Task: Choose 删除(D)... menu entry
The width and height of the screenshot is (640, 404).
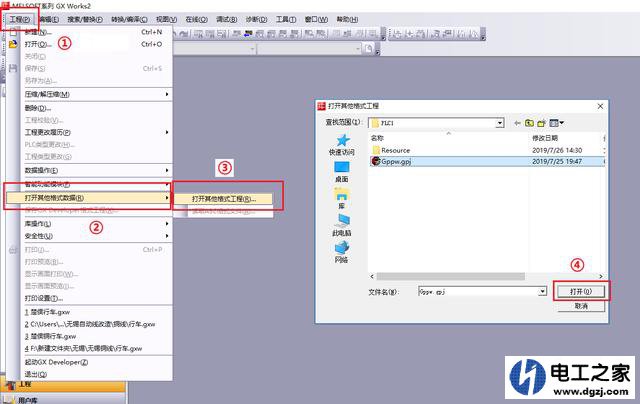Action: tap(96, 108)
